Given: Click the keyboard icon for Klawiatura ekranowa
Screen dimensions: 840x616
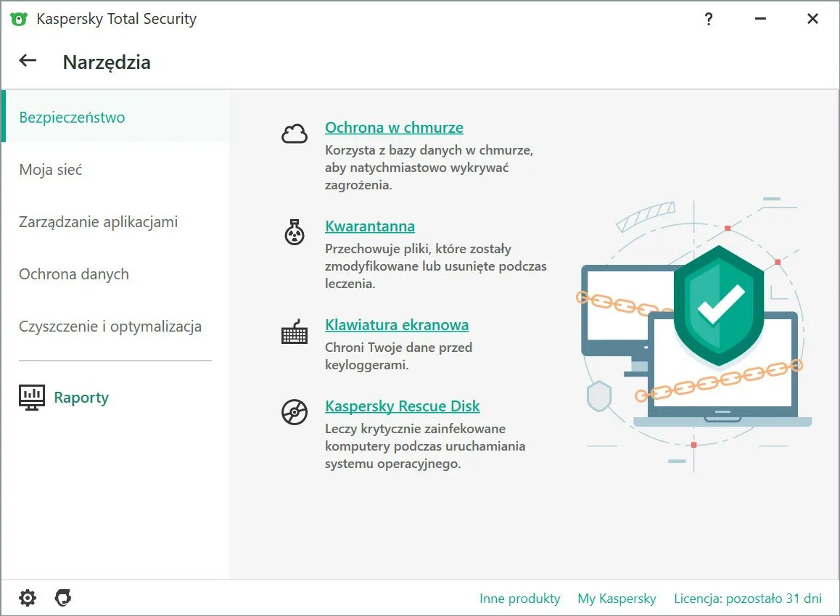Looking at the screenshot, I should coord(295,332).
